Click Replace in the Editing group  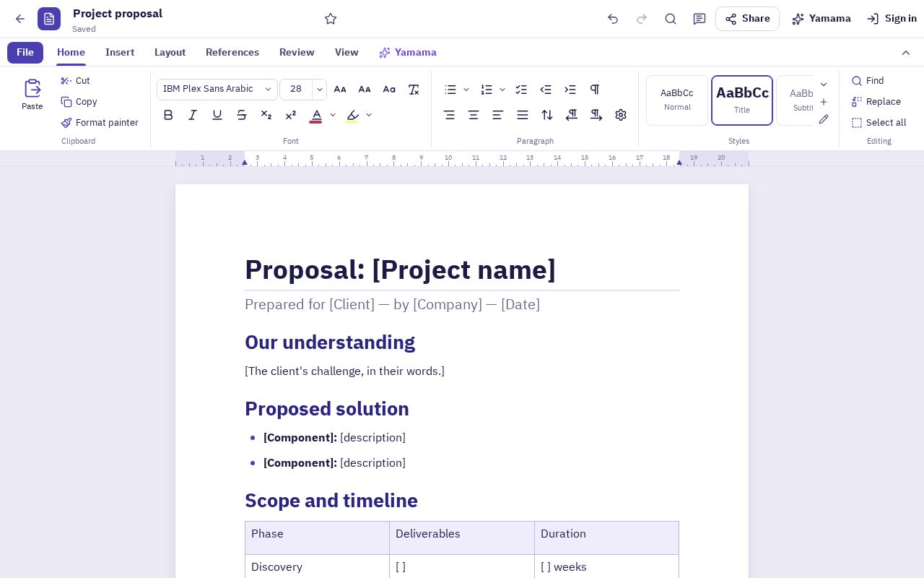tap(876, 102)
